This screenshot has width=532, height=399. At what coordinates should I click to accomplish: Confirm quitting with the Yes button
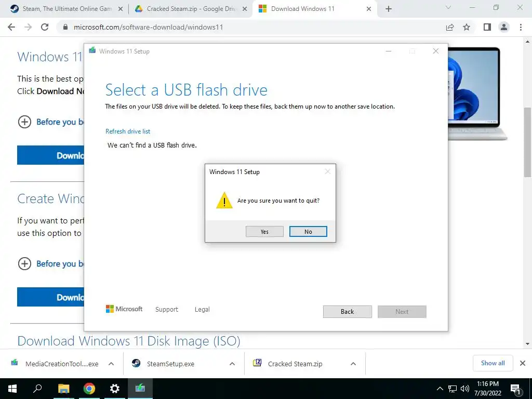[x=264, y=231]
